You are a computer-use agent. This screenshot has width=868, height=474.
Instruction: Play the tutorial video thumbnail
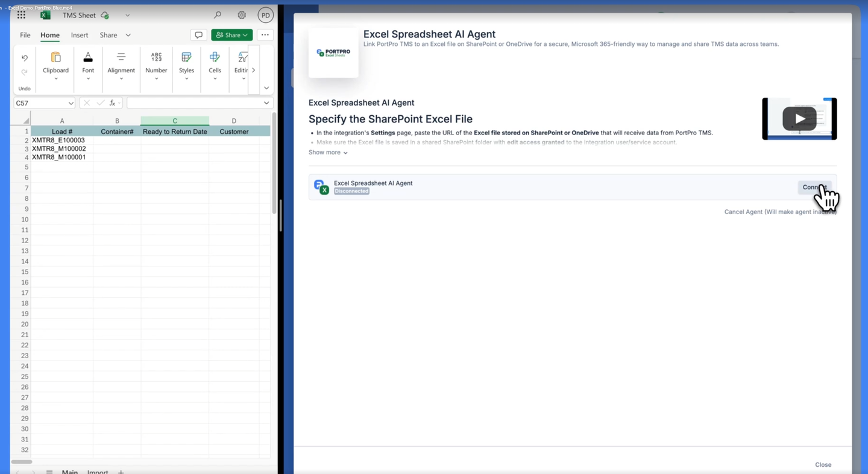[x=799, y=119]
